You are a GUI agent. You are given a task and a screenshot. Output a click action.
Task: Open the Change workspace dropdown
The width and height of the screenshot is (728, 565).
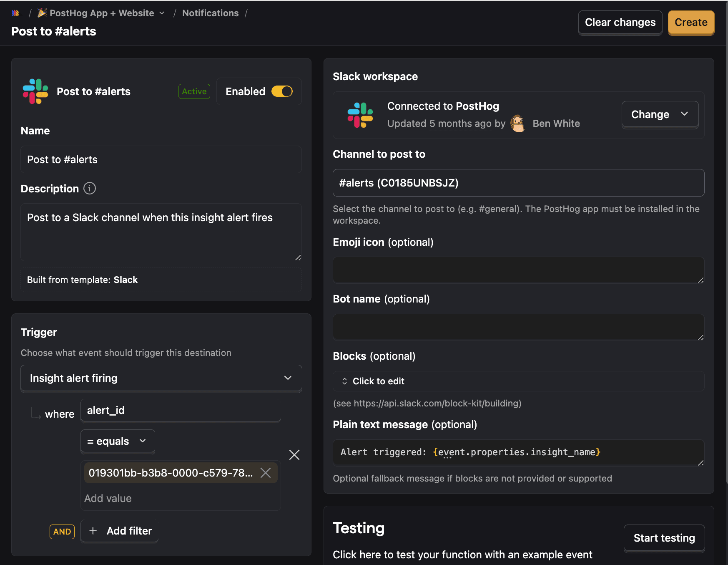(660, 114)
